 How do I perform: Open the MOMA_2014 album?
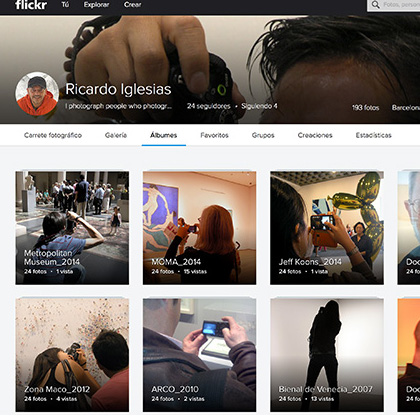(199, 228)
